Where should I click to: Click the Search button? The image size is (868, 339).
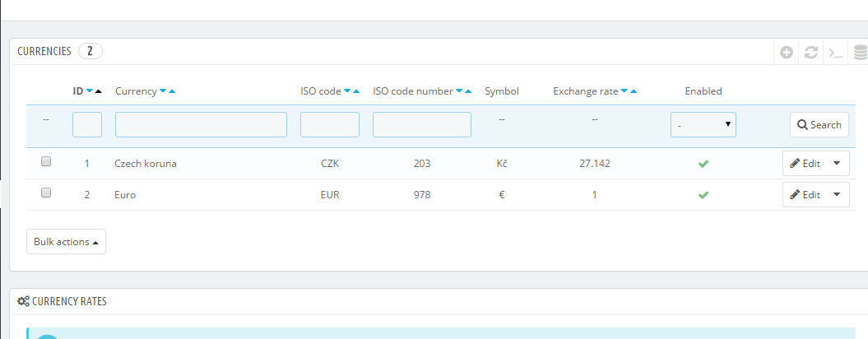click(819, 124)
